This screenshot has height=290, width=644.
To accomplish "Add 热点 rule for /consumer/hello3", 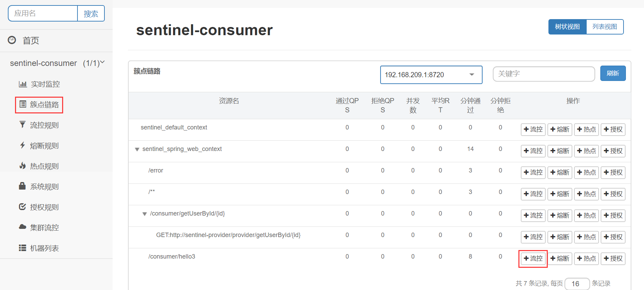I will click(586, 259).
